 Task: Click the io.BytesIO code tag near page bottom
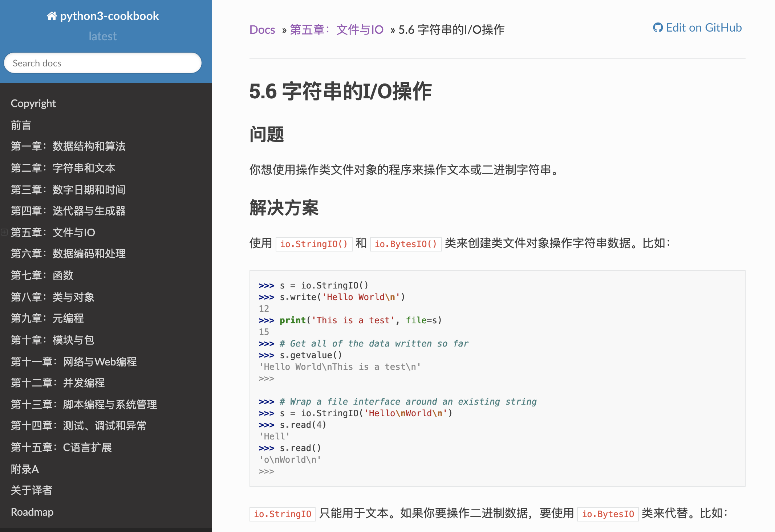[x=608, y=514]
